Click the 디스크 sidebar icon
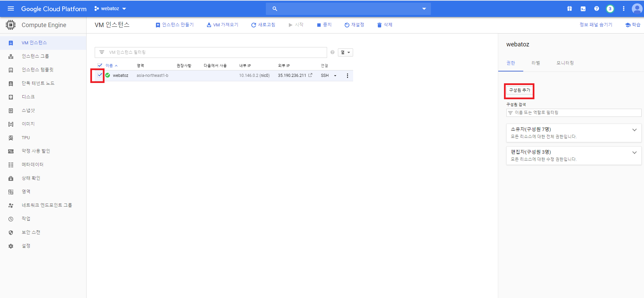Image resolution: width=644 pixels, height=298 pixels. coord(11,97)
